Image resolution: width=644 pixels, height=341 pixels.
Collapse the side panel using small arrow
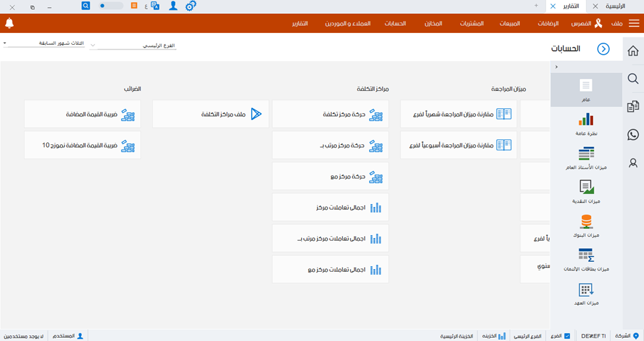tap(556, 67)
